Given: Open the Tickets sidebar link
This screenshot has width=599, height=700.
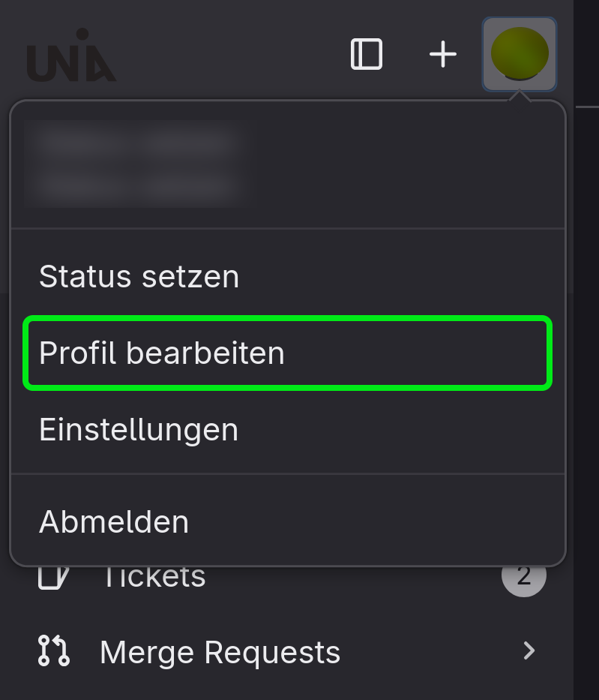Looking at the screenshot, I should tap(154, 578).
